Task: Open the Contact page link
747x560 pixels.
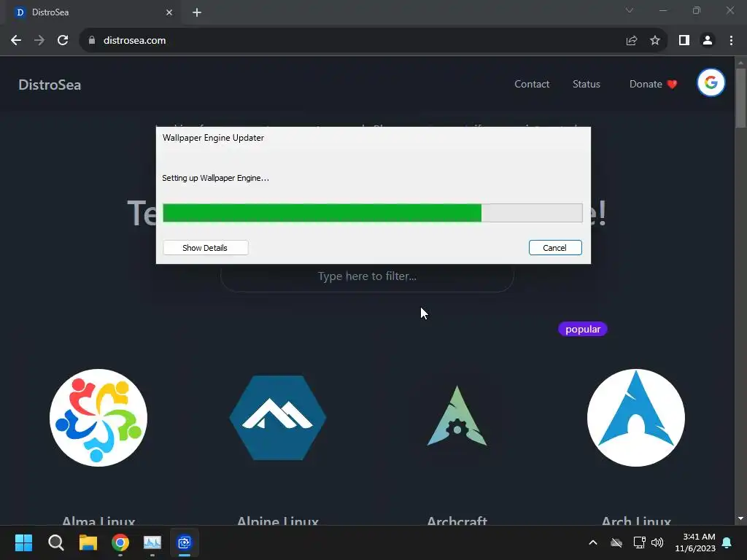Action: 532,85
